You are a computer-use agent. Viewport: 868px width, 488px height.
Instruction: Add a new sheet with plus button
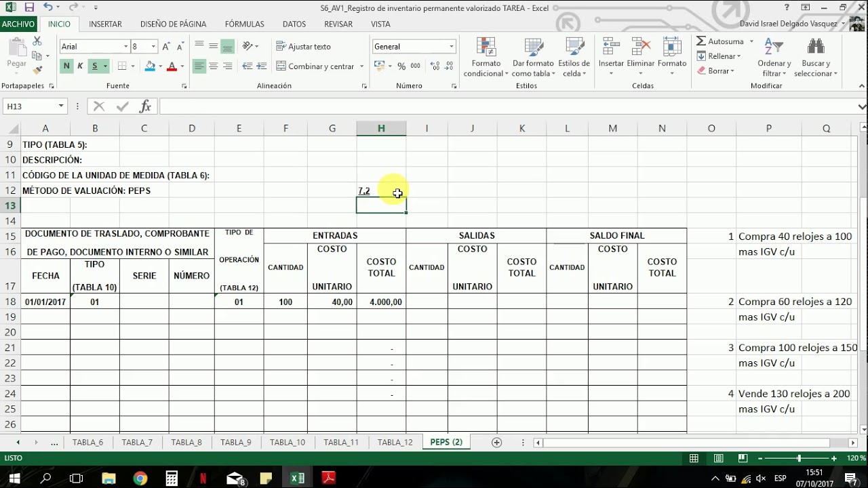(496, 443)
